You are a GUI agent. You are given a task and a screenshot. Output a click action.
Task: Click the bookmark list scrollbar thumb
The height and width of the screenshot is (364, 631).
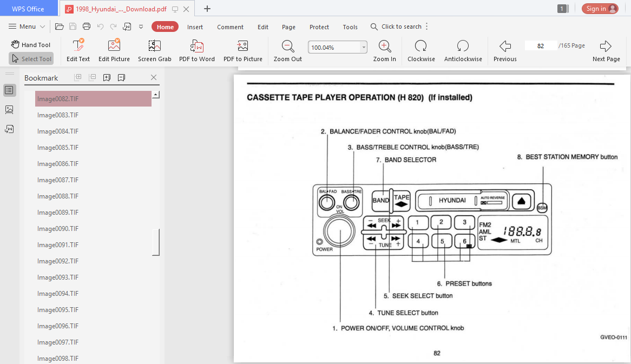point(156,242)
